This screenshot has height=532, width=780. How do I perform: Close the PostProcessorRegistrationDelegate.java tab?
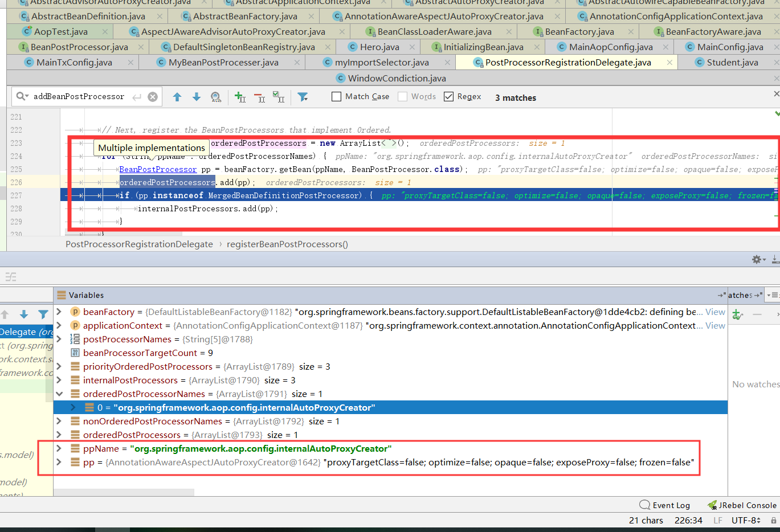tap(669, 63)
